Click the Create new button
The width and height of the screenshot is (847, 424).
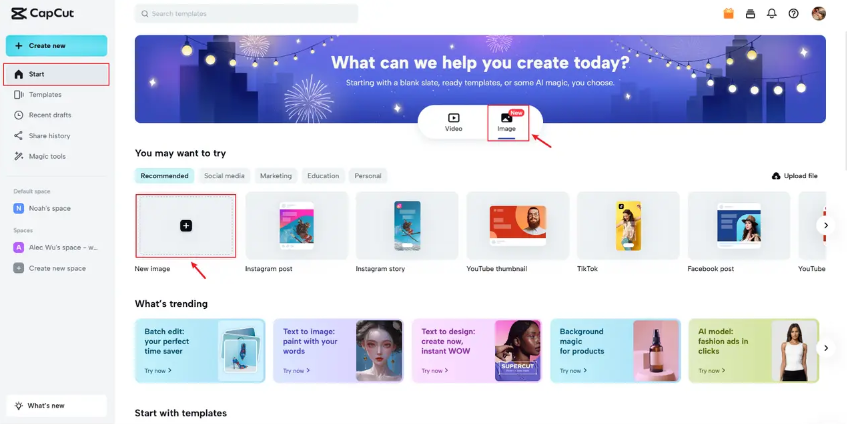[x=57, y=46]
